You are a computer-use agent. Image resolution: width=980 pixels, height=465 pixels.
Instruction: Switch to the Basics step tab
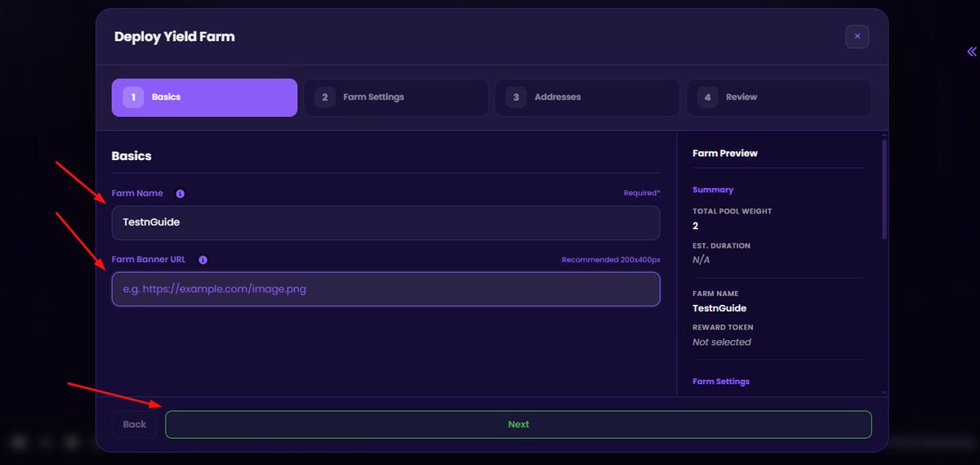click(204, 97)
